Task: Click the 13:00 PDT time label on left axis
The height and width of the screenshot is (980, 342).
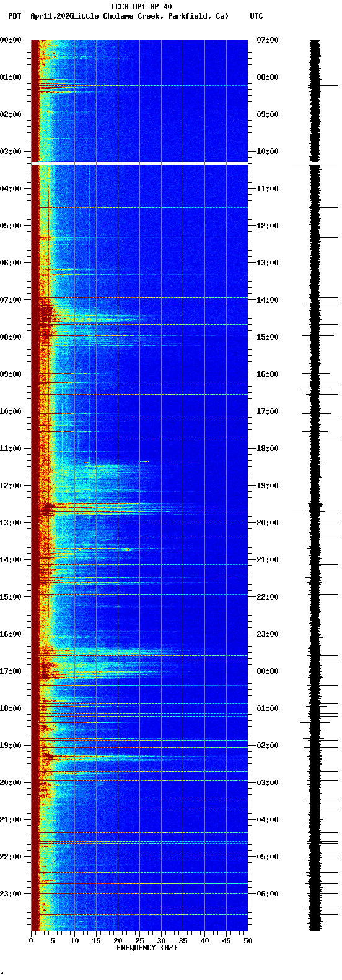Action: click(x=11, y=523)
